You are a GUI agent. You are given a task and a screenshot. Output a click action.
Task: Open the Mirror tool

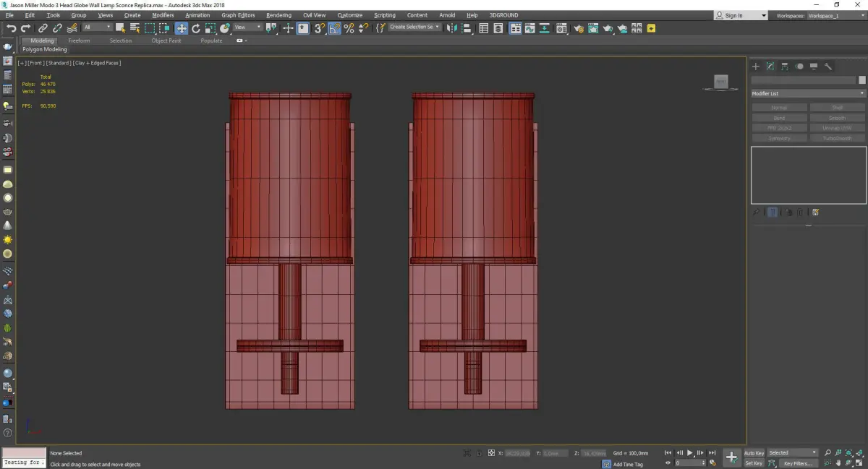pos(451,28)
